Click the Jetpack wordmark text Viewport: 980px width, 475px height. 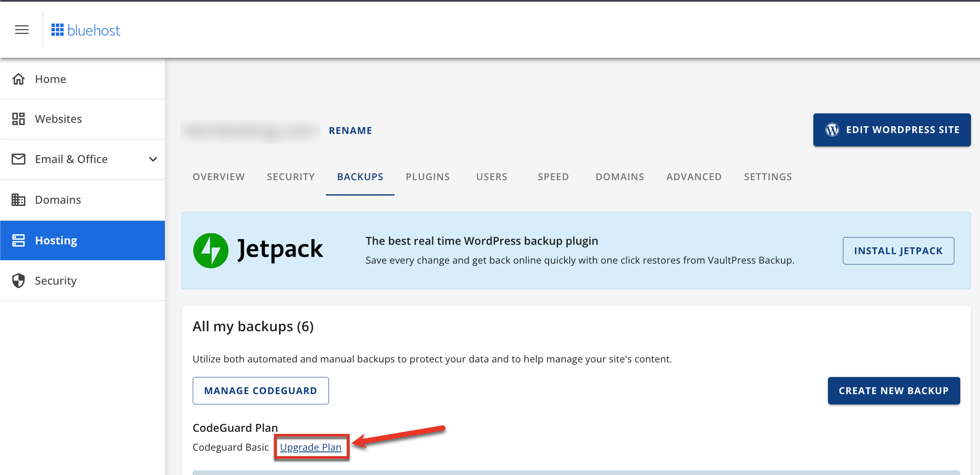tap(280, 250)
